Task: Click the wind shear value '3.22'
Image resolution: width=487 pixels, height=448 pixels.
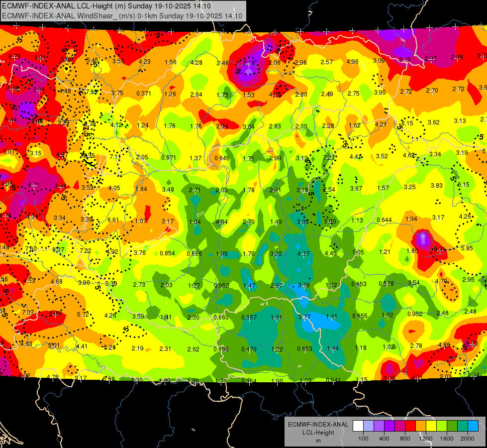Action: [276, 254]
